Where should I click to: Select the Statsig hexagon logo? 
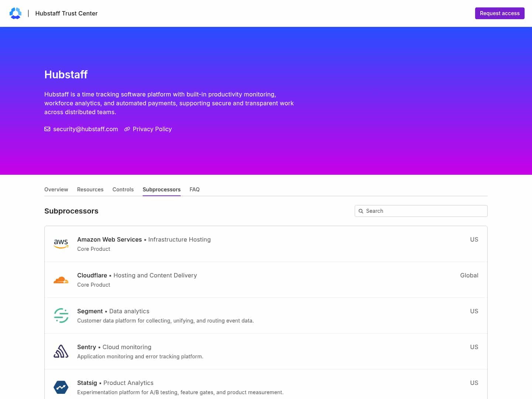tap(61, 387)
